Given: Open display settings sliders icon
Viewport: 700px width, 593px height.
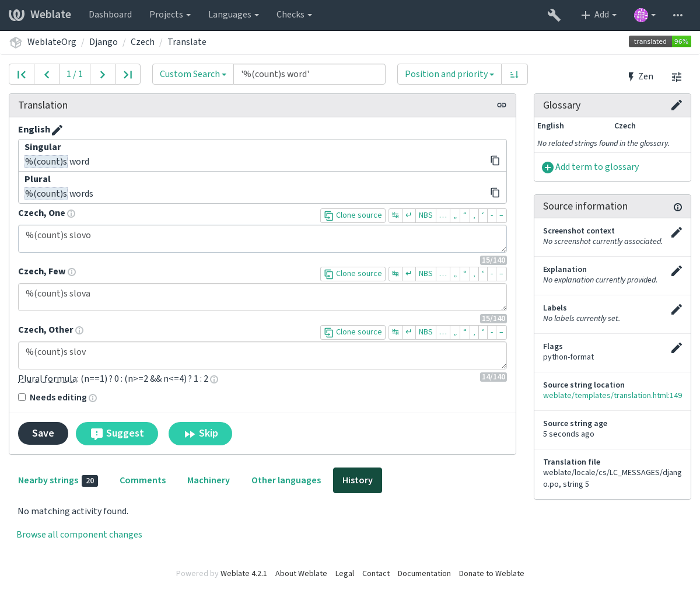Looking at the screenshot, I should [x=677, y=76].
